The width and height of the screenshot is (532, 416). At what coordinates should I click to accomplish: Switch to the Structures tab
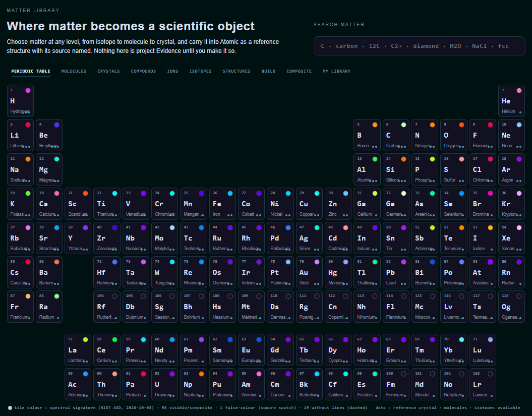(x=237, y=71)
